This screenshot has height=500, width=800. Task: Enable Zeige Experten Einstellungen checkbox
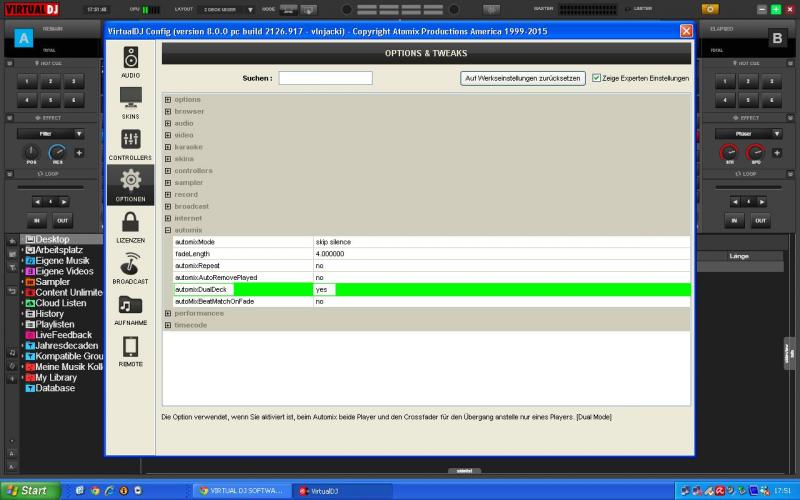point(596,78)
